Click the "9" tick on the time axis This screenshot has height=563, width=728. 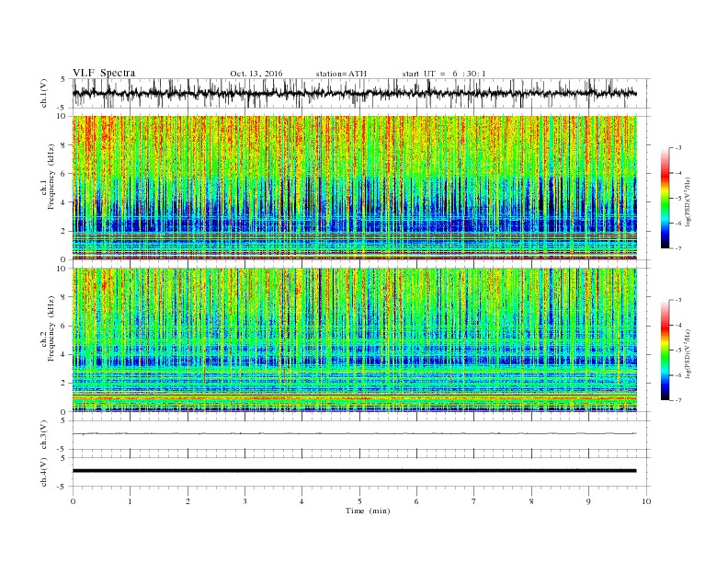coord(588,501)
